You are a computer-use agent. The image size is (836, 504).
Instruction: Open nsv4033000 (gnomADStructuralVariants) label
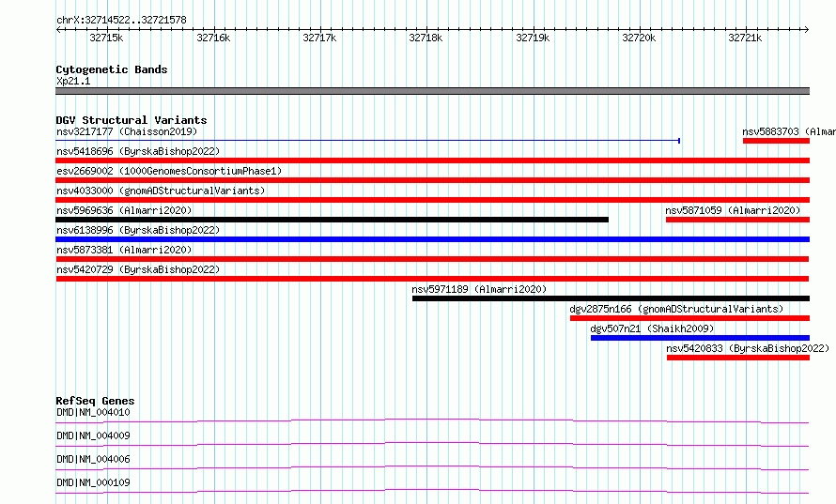point(161,191)
